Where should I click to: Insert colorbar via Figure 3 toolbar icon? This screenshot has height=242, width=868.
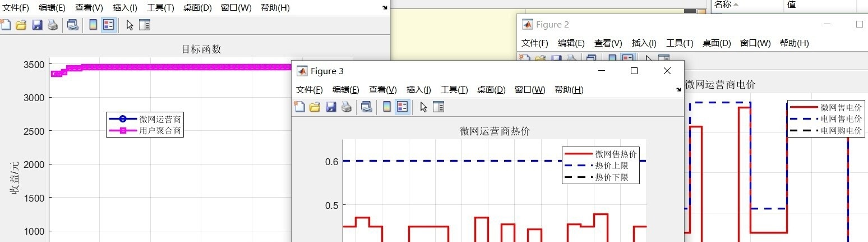(386, 107)
